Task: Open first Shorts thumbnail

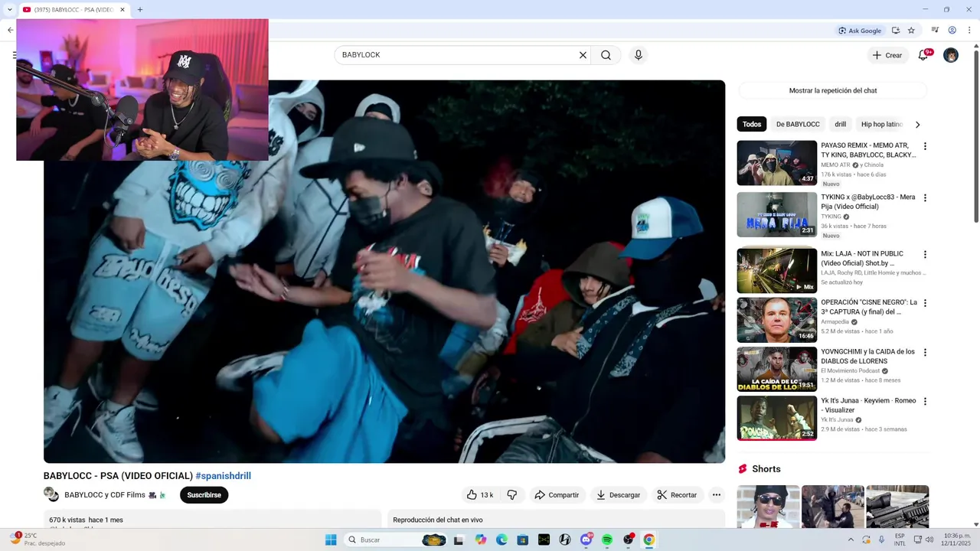Action: [x=768, y=507]
